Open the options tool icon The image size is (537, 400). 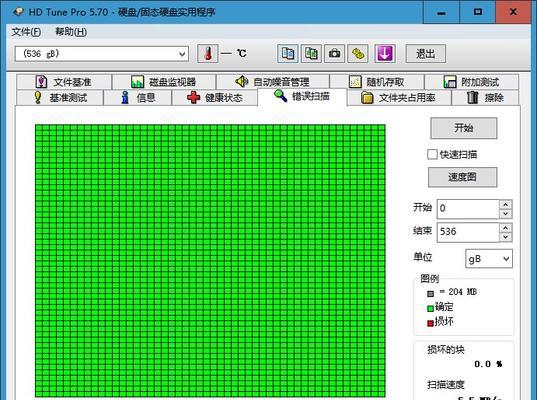click(x=358, y=53)
